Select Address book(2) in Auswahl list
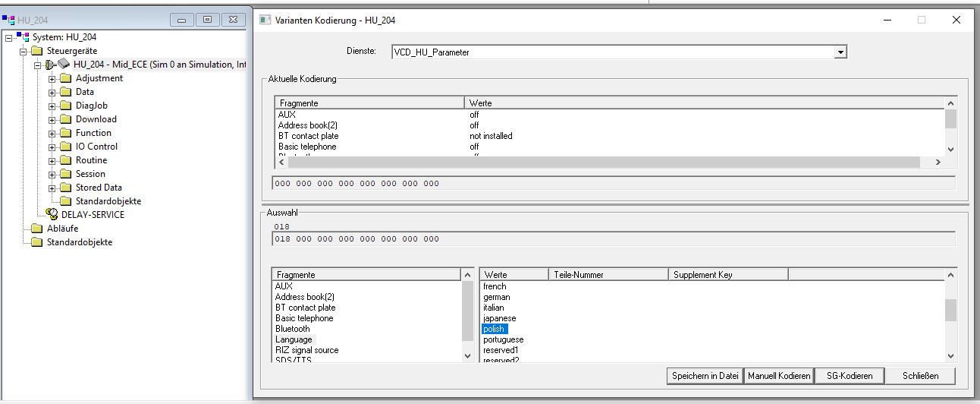 tap(304, 297)
